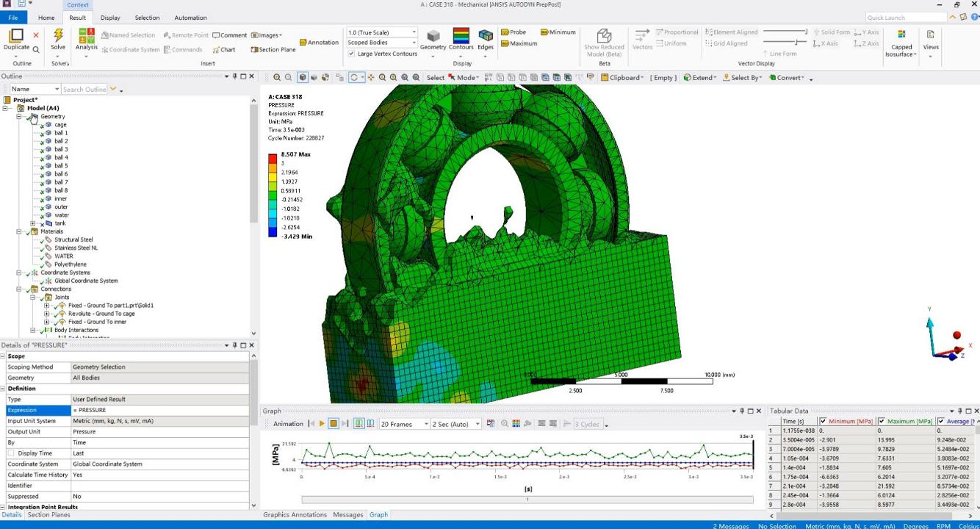Click the red 8.507 Max legend color
The width and height of the screenshot is (980, 529).
273,158
